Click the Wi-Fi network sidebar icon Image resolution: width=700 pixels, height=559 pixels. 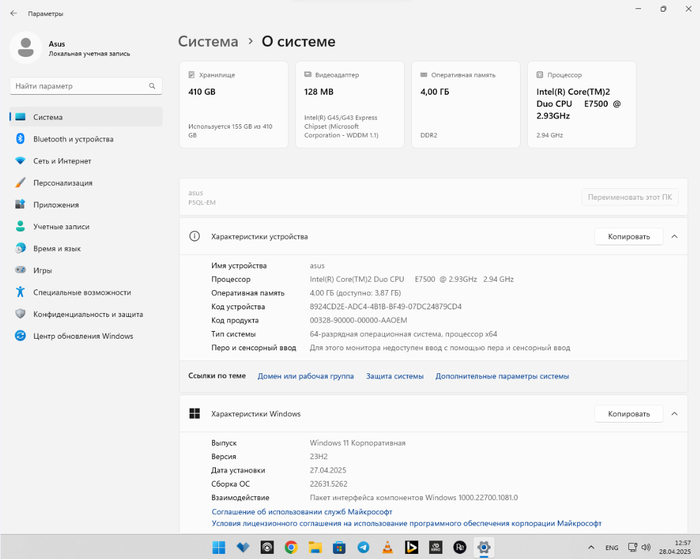[20, 160]
